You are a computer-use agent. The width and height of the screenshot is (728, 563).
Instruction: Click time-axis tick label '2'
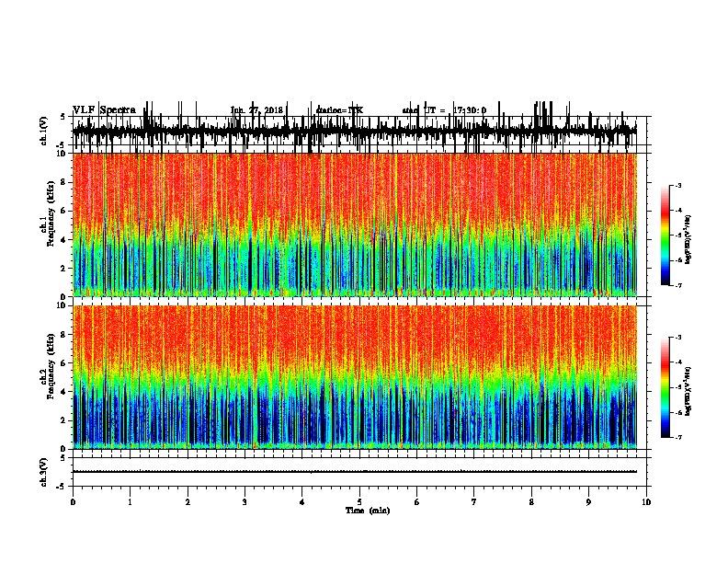[188, 502]
